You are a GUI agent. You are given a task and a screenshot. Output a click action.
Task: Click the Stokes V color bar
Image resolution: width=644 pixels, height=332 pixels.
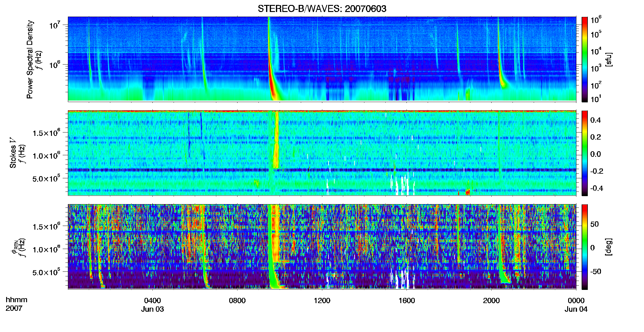(584, 153)
